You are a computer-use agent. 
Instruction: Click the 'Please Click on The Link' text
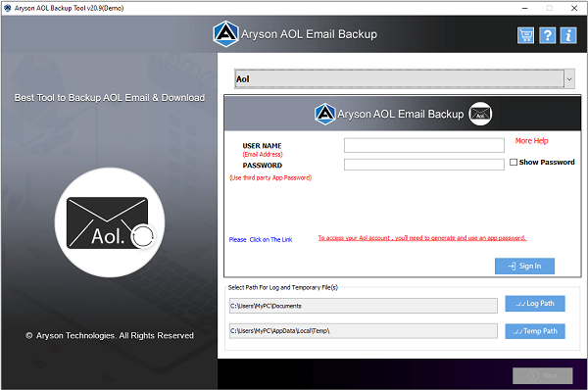[x=261, y=240]
